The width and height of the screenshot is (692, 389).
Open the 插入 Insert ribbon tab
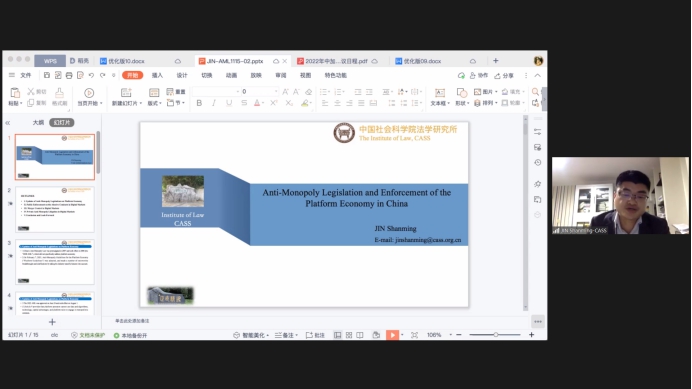coord(157,76)
